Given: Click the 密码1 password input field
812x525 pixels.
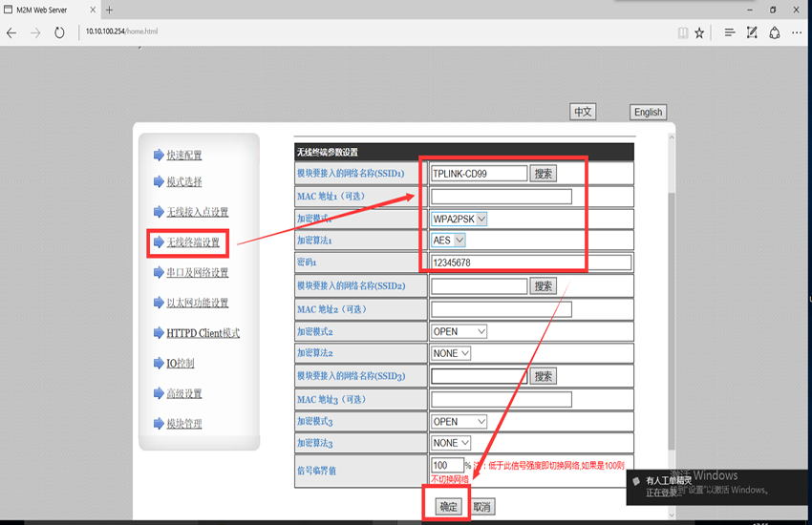Looking at the screenshot, I should 531,262.
